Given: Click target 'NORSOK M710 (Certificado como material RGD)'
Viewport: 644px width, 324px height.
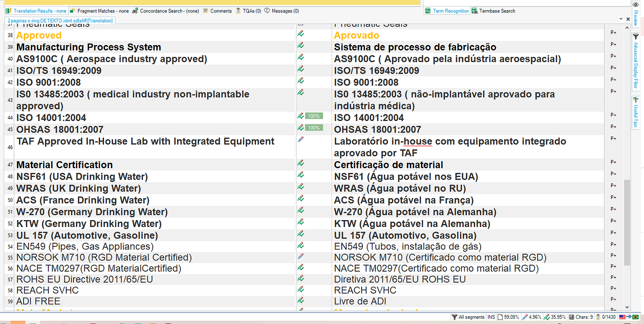Looking at the screenshot, I should pos(440,257).
